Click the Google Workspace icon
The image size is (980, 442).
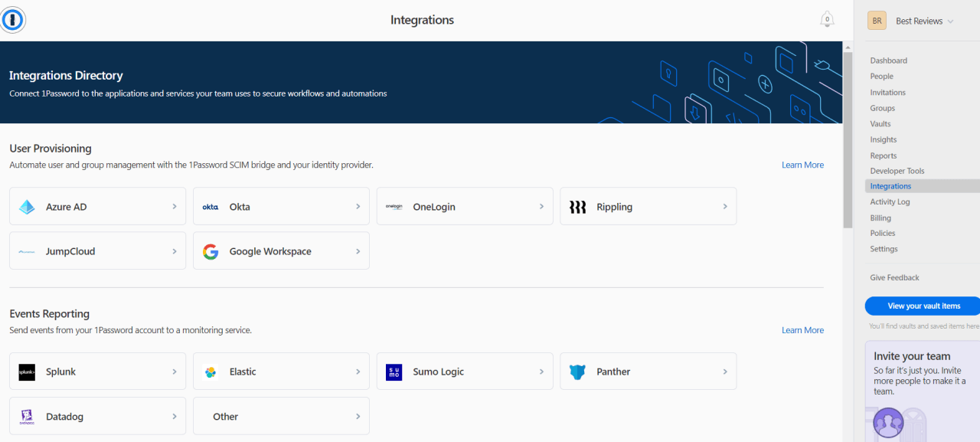tap(210, 250)
